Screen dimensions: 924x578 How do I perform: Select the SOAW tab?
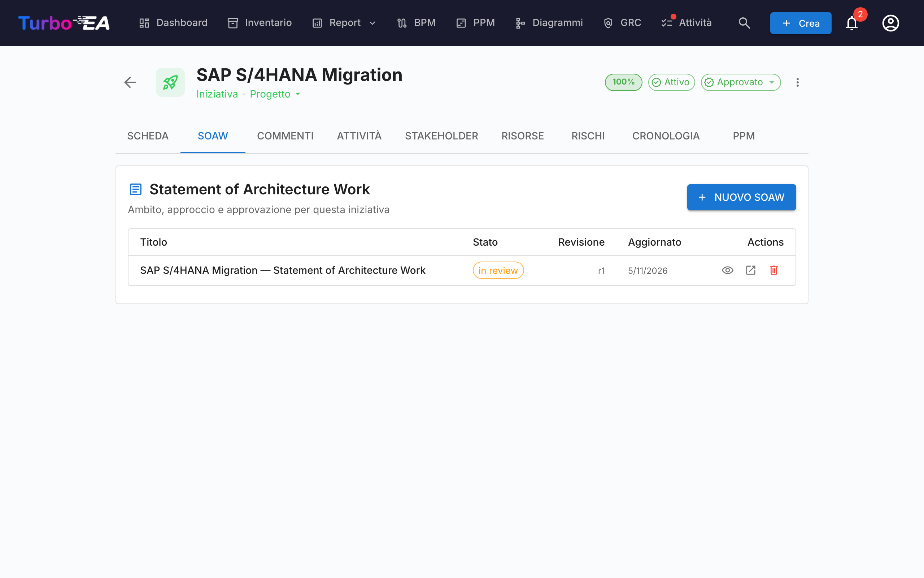pos(213,136)
